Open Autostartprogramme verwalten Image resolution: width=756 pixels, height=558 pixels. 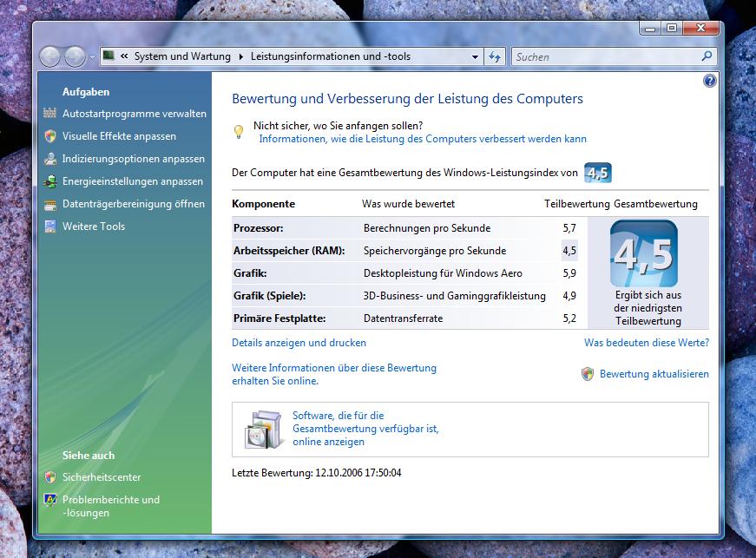[x=135, y=114]
